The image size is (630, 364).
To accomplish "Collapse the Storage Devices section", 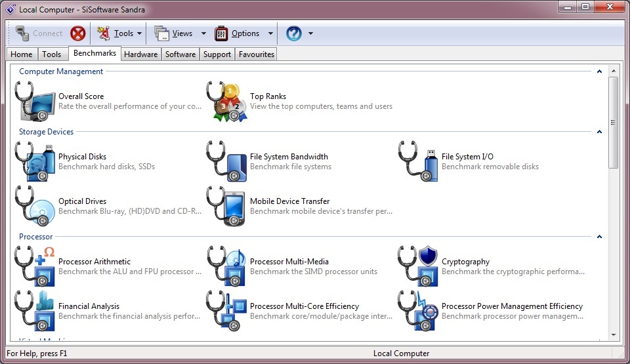I will (599, 132).
